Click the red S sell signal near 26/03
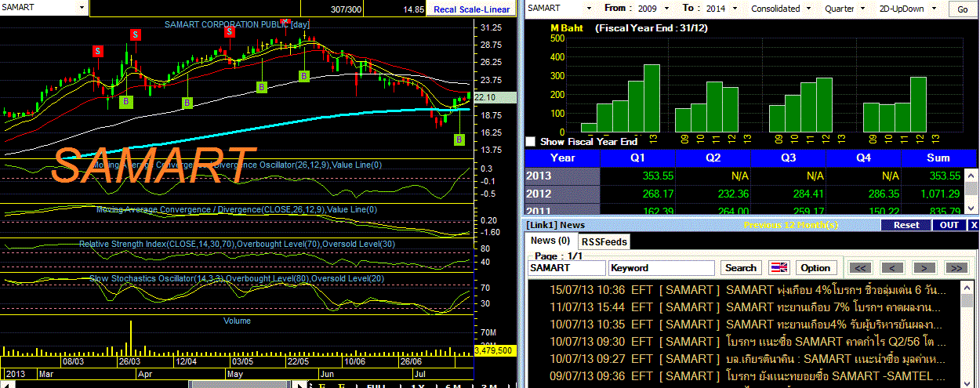Screen dimensions: 980x388 135,34
